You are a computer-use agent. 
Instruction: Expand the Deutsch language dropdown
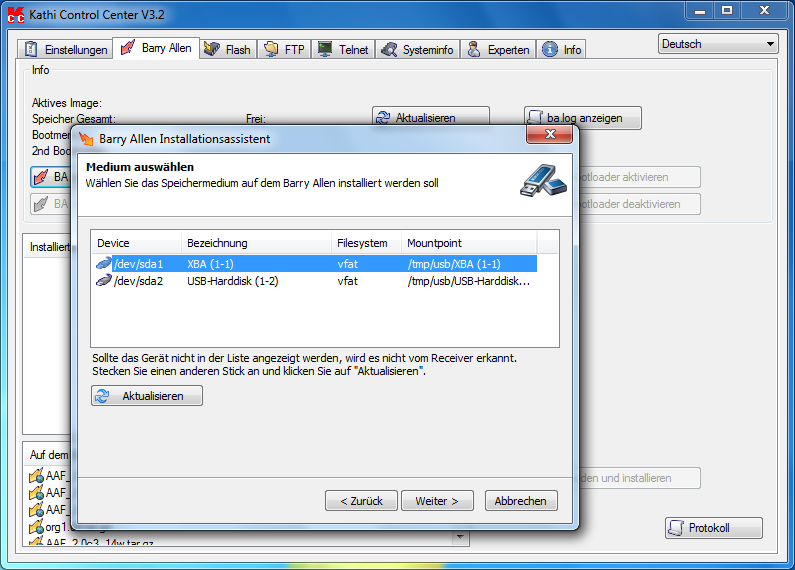pos(718,44)
